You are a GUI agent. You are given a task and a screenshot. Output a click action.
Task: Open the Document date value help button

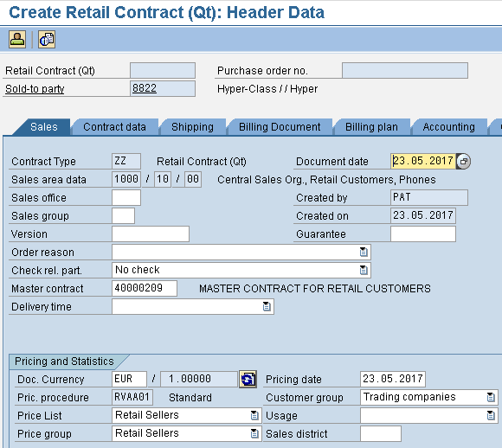tap(463, 161)
